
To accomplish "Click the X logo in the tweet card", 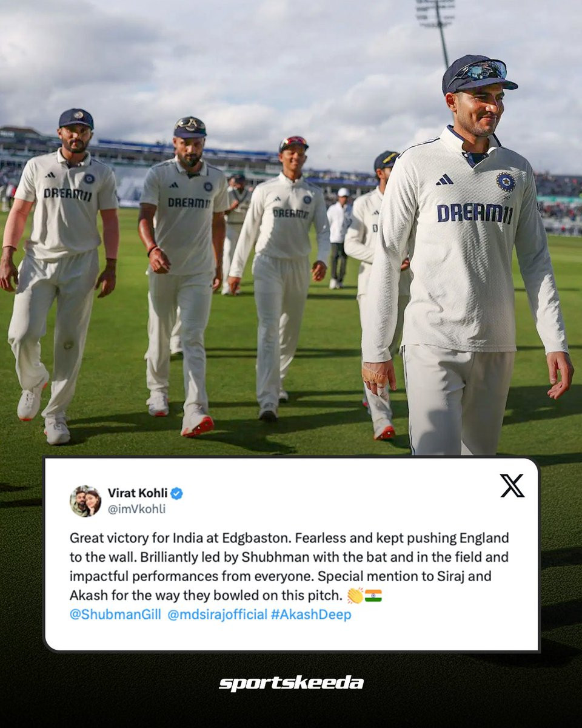I will [x=512, y=485].
